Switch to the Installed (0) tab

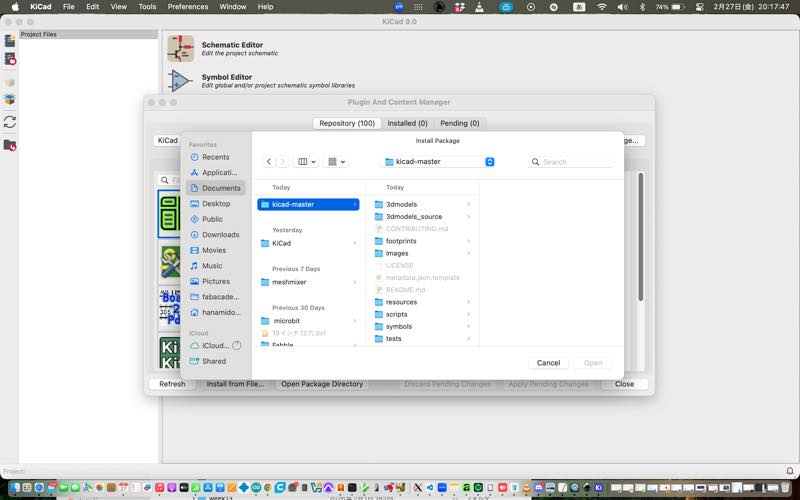coord(407,123)
